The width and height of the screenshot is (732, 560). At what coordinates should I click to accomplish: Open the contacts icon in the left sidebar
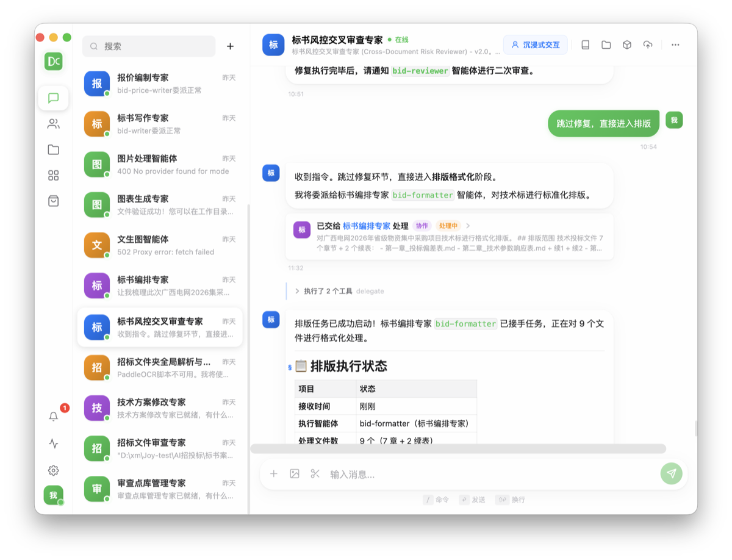pyautogui.click(x=54, y=123)
